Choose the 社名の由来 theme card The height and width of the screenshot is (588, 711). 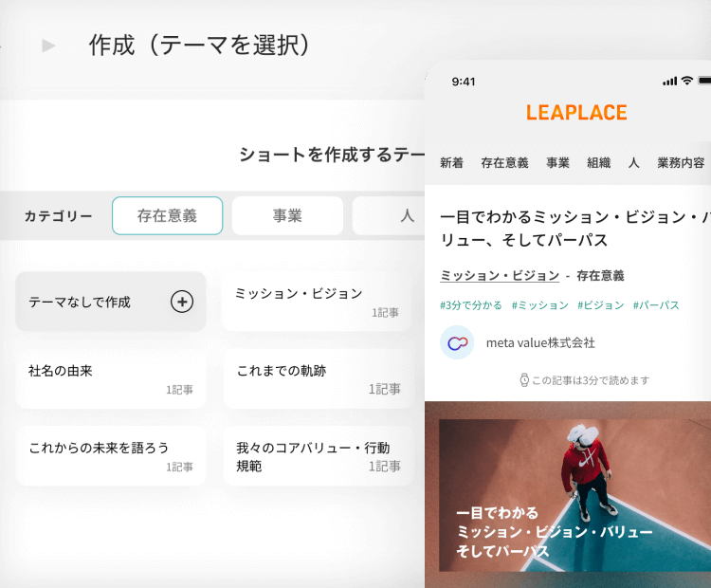(111, 378)
